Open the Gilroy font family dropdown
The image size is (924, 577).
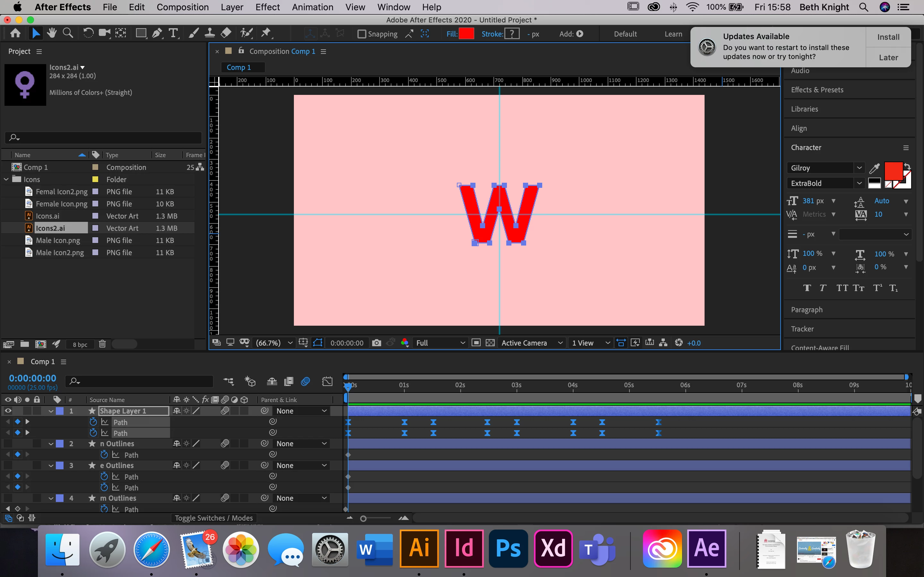coord(859,168)
